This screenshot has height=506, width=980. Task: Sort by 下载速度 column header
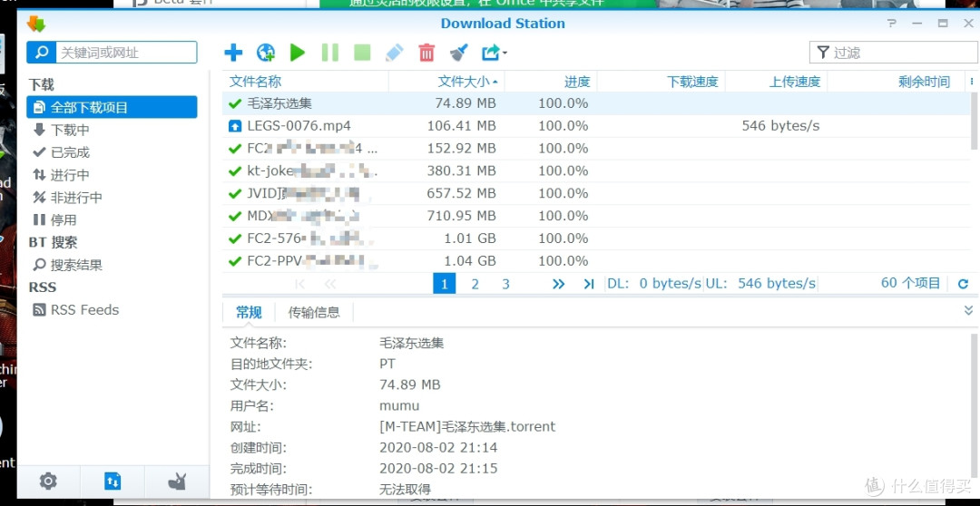(661, 82)
